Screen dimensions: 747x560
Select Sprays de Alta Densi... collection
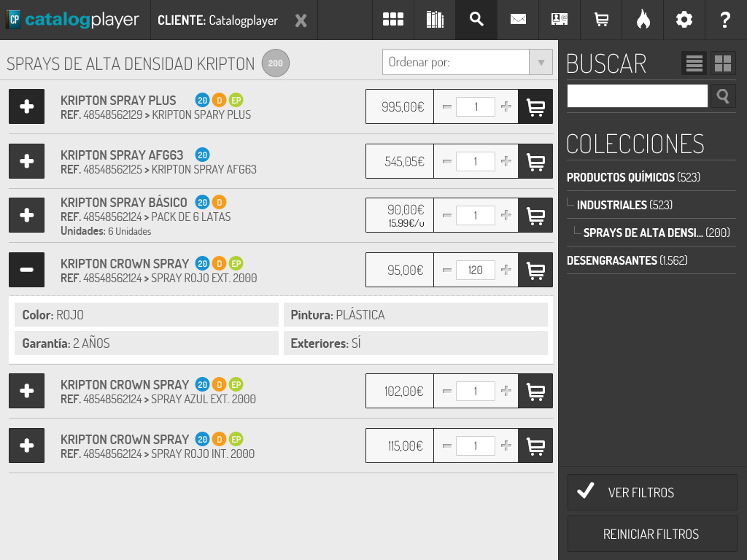click(657, 233)
